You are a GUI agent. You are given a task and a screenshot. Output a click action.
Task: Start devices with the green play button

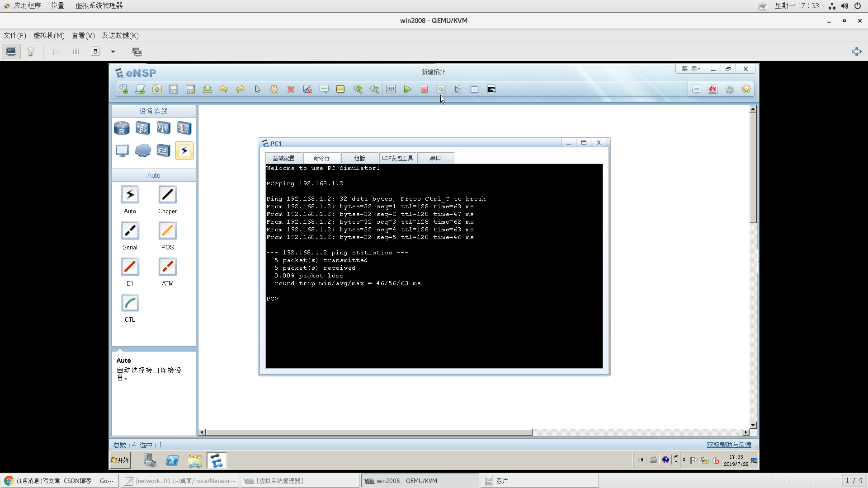click(407, 89)
